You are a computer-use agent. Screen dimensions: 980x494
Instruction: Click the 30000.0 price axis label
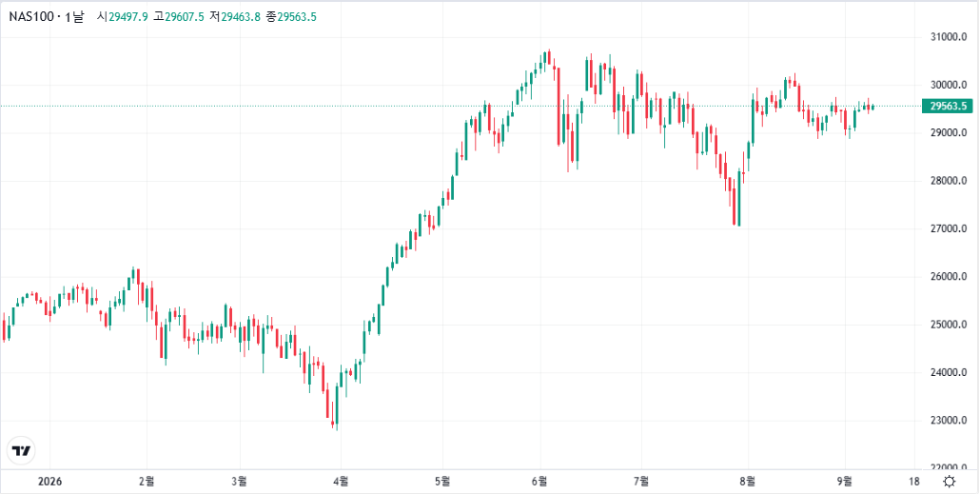(x=947, y=86)
